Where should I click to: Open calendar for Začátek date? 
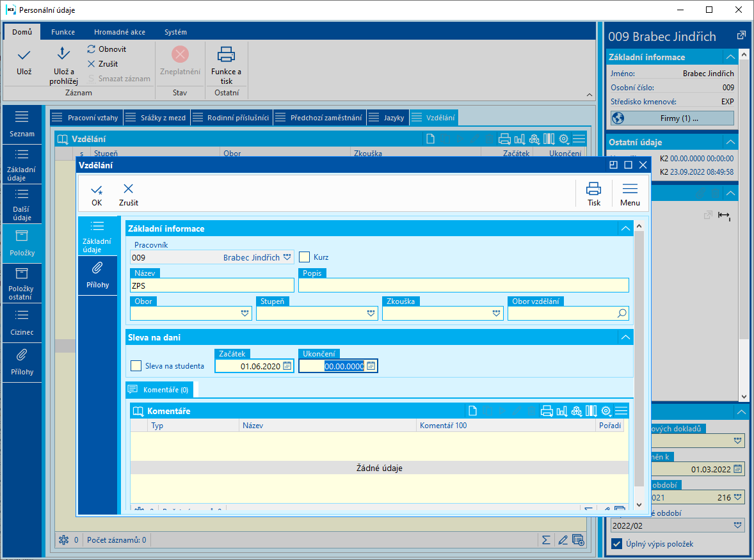coord(287,366)
